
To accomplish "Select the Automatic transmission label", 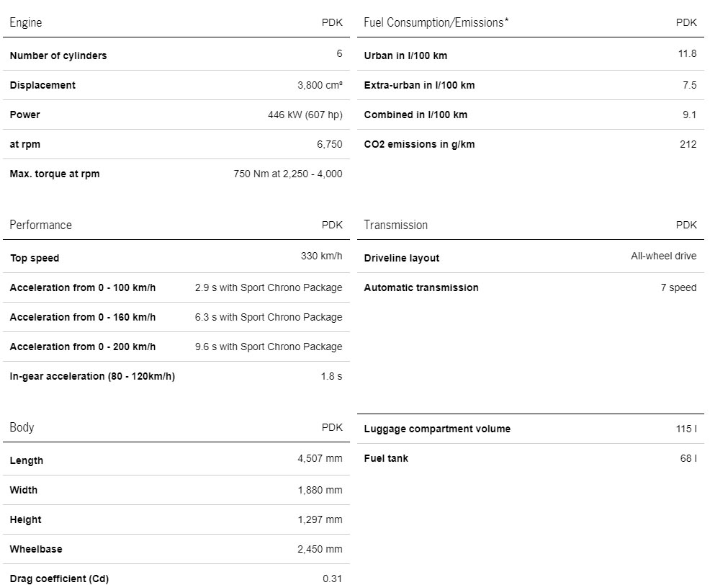I will click(x=421, y=287).
